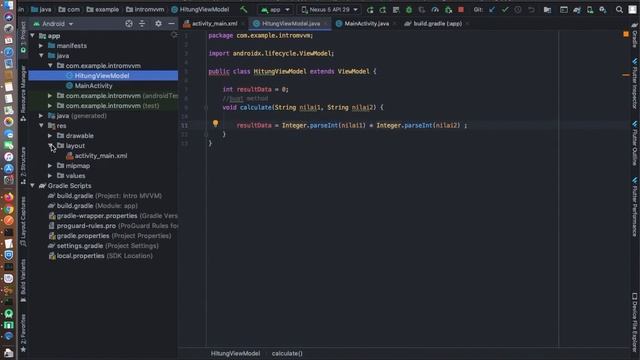Click the Apply Changes and Restart icon
Viewport: 640px width, 360px height.
pos(383,9)
